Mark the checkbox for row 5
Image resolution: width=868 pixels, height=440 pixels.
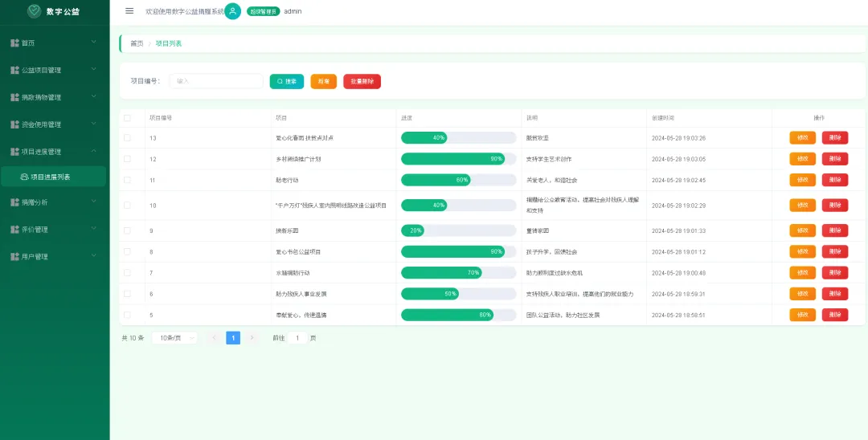(127, 315)
